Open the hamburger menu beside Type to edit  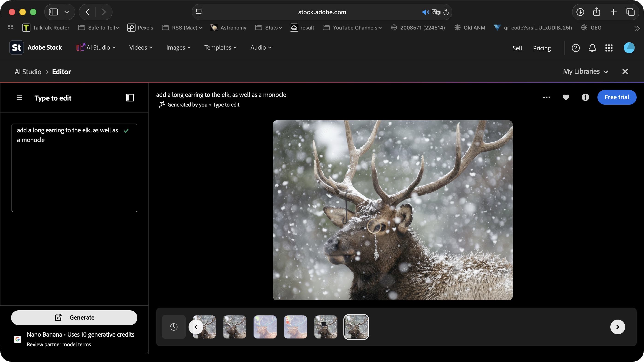19,98
